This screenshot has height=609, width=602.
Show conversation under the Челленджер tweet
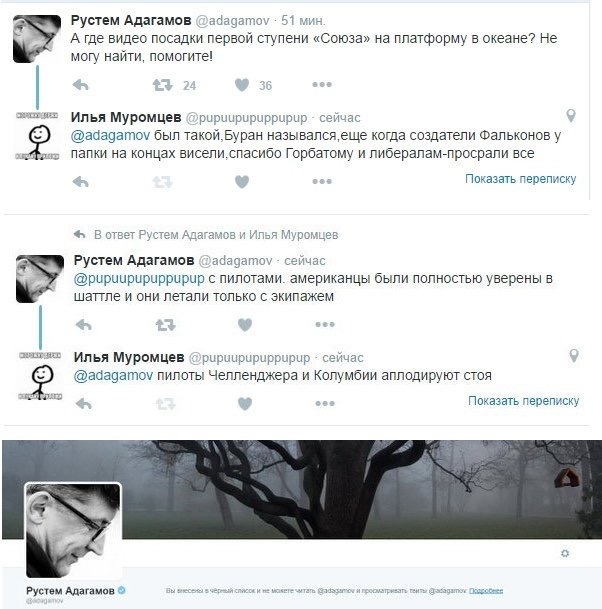pos(524,400)
